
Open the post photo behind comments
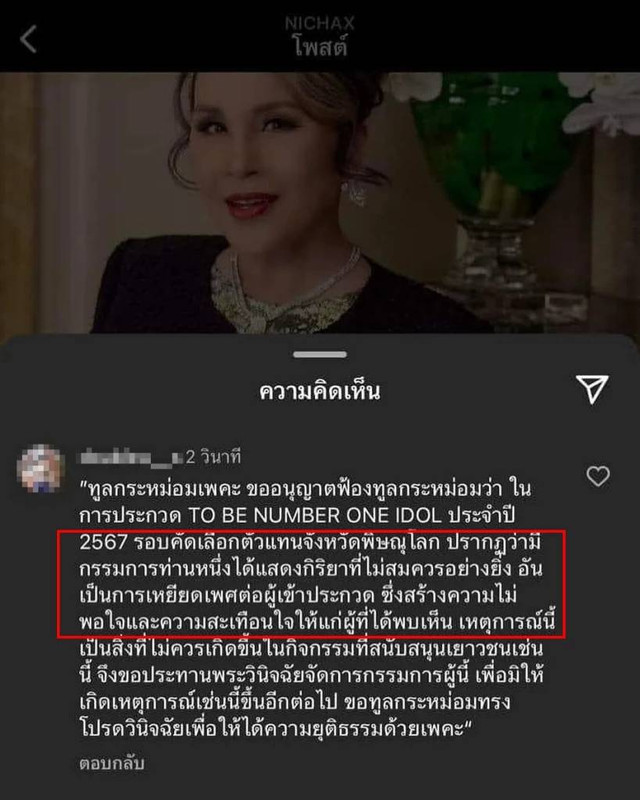pyautogui.click(x=320, y=203)
